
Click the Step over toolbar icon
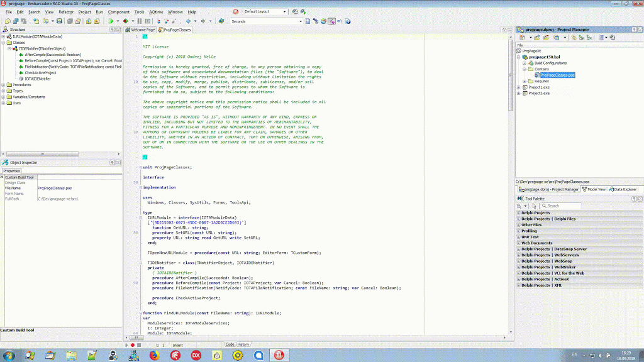166,21
